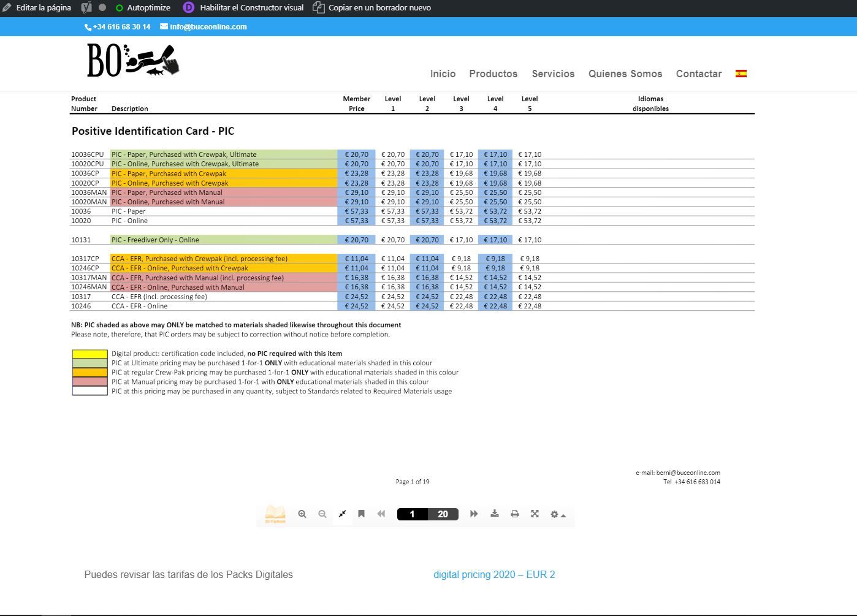This screenshot has width=857, height=616.
Task: Open the flipbook settings gear menu
Action: pyautogui.click(x=557, y=514)
